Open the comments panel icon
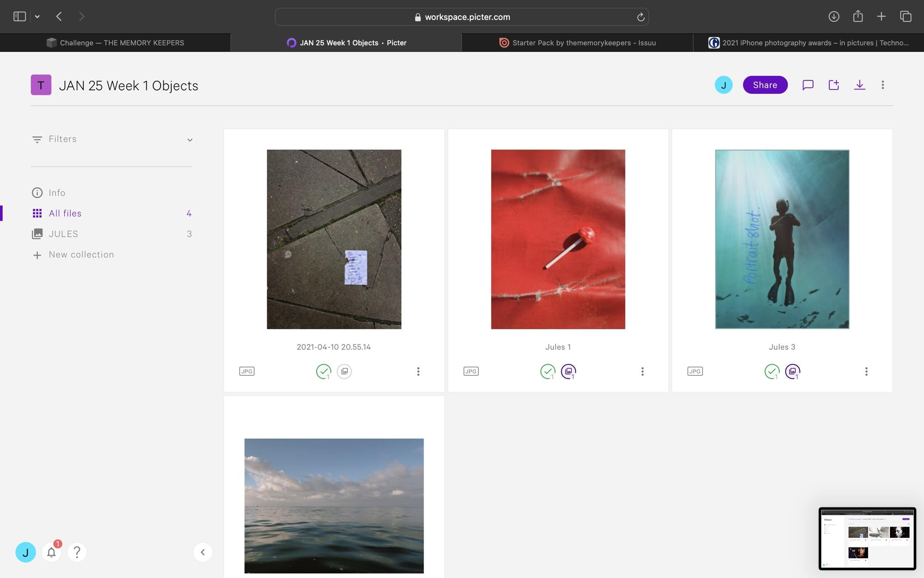The height and width of the screenshot is (578, 924). [x=808, y=85]
